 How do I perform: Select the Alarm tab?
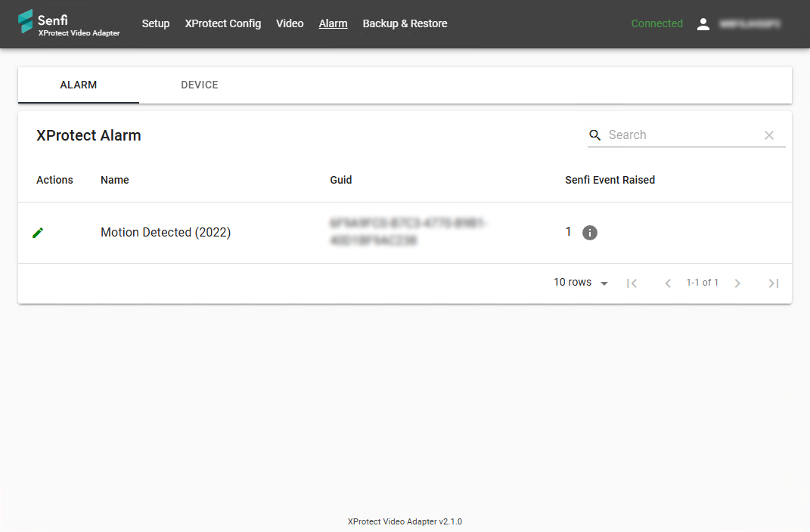point(79,85)
